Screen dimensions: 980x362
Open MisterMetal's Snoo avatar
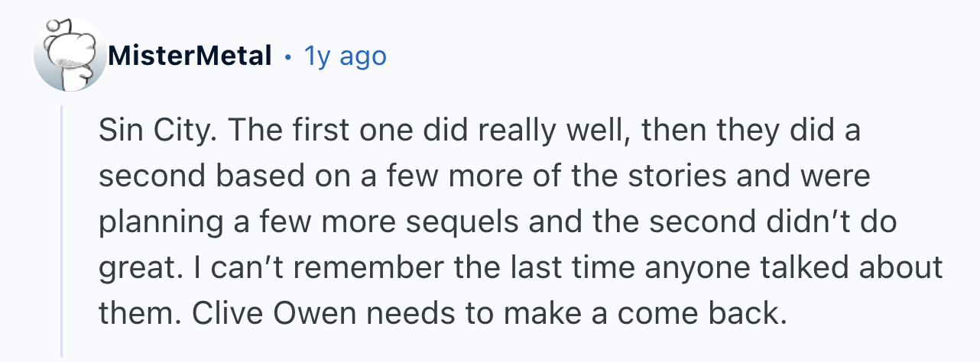point(70,55)
